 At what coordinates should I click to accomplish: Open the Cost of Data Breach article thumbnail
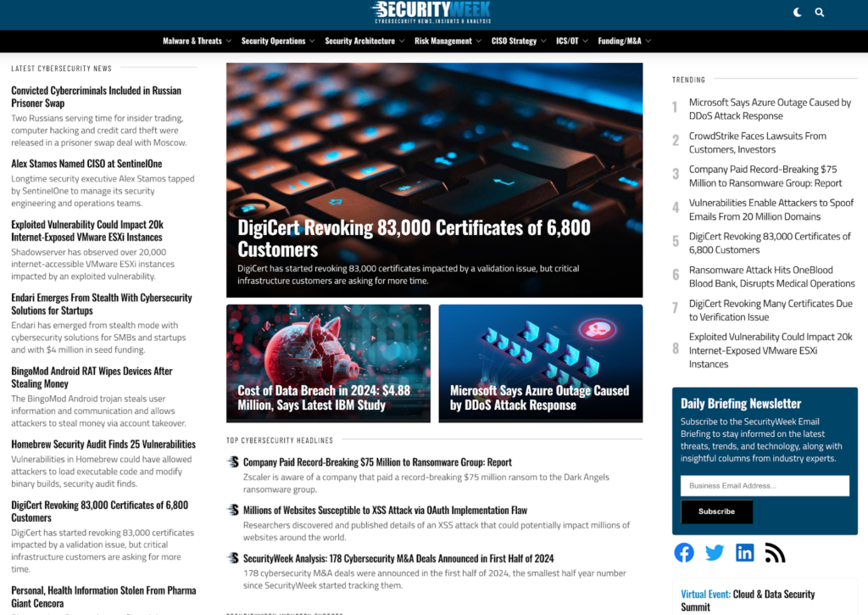[328, 363]
